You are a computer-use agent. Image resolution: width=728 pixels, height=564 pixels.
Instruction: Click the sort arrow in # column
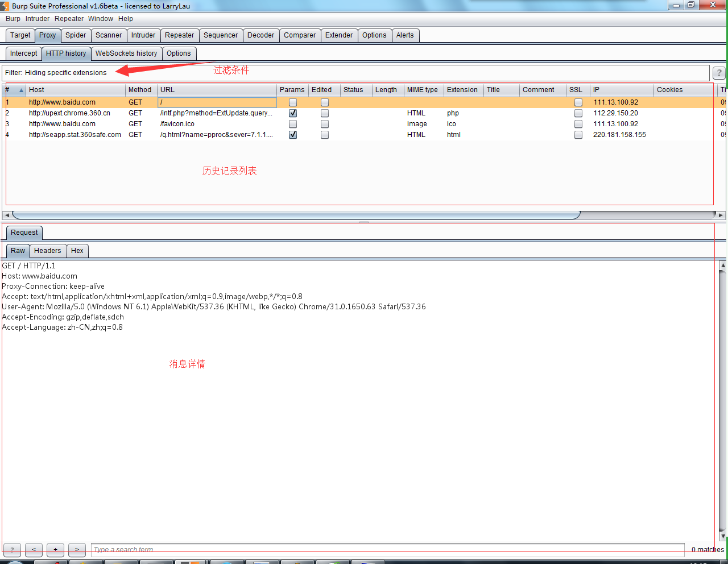pos(21,90)
